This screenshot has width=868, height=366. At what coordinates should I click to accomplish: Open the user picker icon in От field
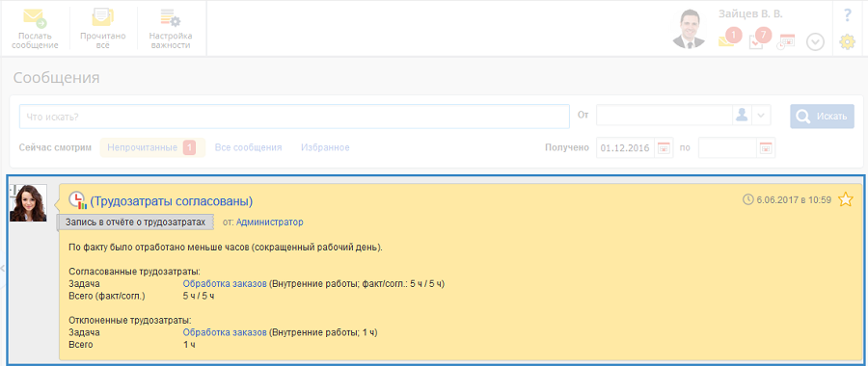(x=742, y=116)
